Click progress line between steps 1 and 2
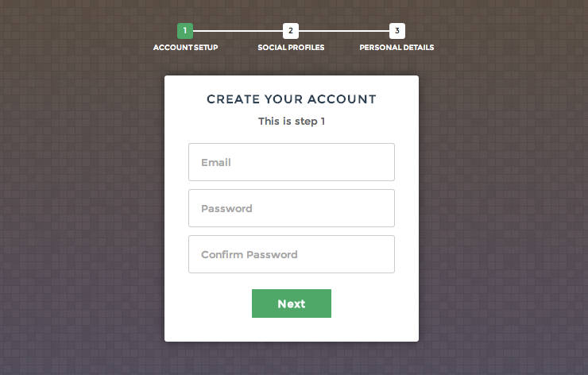Viewport: 588px width, 375px height. pos(238,31)
